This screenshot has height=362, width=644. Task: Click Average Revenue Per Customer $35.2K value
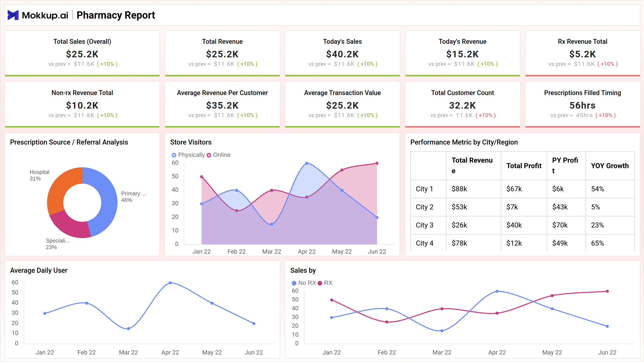point(222,105)
